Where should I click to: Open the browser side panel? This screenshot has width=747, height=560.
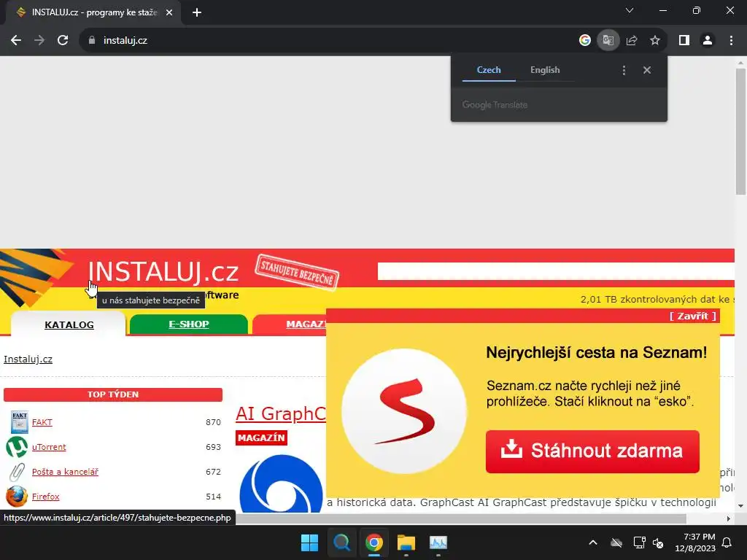(x=684, y=41)
